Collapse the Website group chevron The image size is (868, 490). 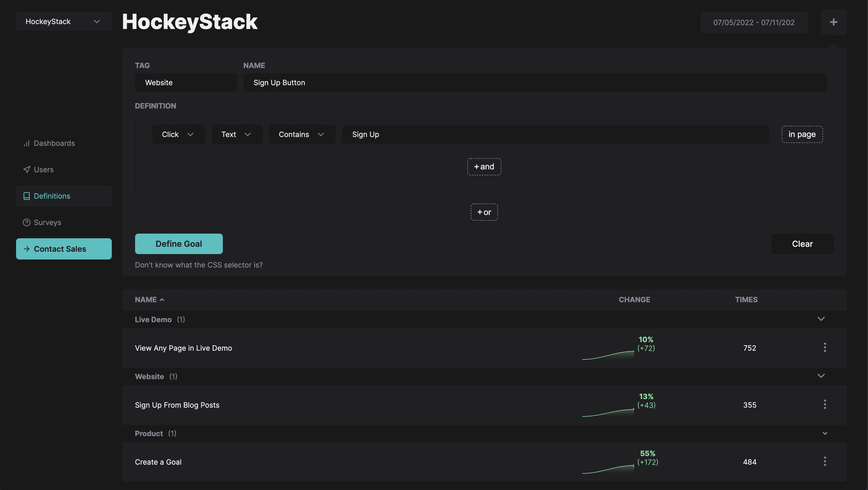(821, 376)
